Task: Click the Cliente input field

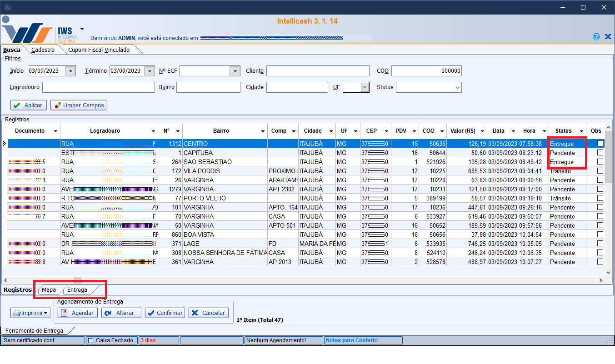Action: [x=318, y=71]
